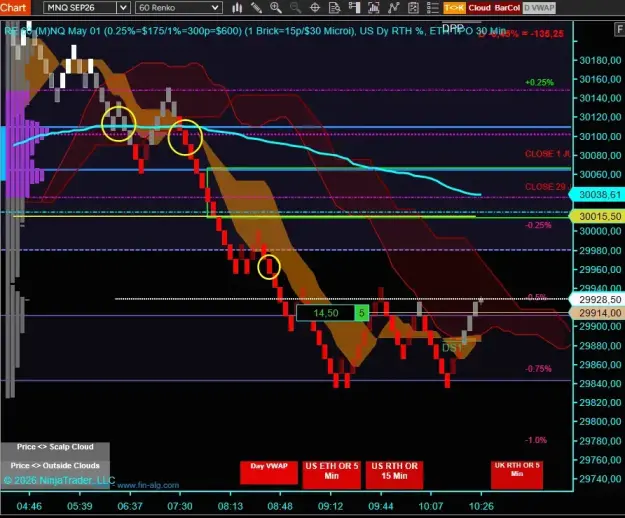Toggle the D VWAP button
This screenshot has height=518, width=625.
539,8
